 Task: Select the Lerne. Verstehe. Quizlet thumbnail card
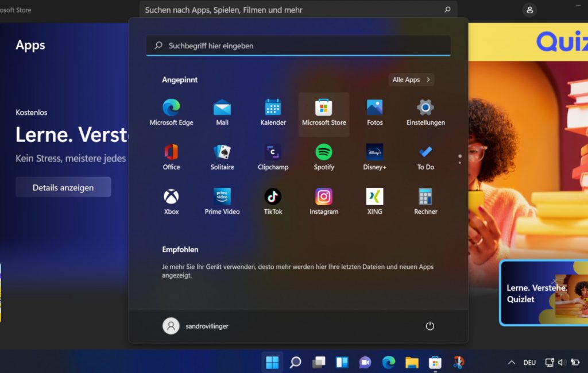coord(544,293)
